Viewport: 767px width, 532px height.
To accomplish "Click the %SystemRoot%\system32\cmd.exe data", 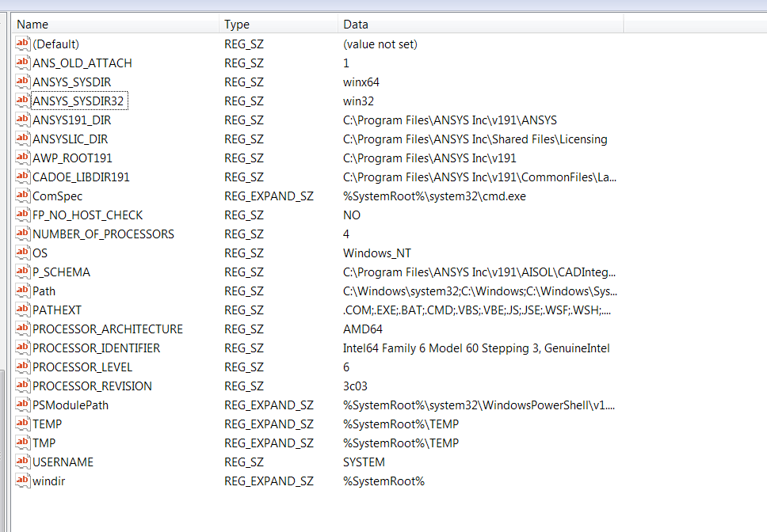I will pyautogui.click(x=434, y=196).
